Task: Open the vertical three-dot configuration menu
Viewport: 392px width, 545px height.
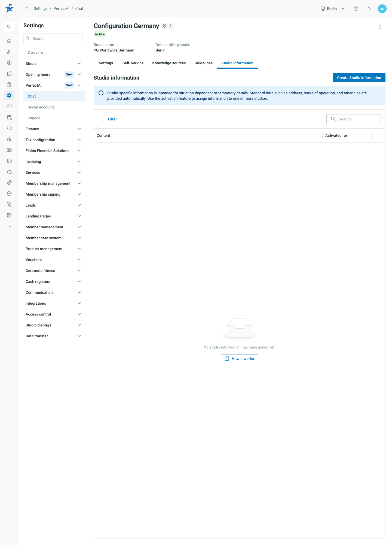Action: point(380,27)
